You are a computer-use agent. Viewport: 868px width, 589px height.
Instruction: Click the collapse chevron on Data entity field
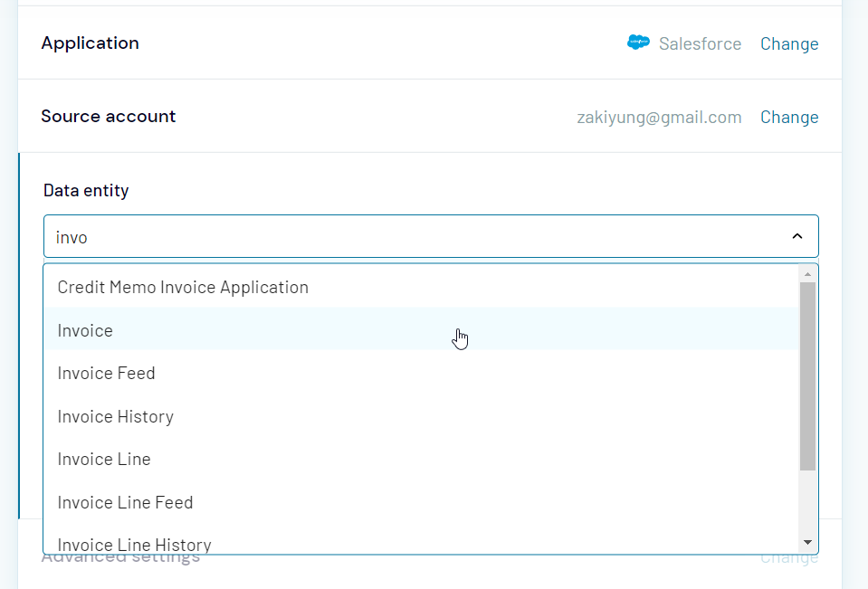pos(796,235)
